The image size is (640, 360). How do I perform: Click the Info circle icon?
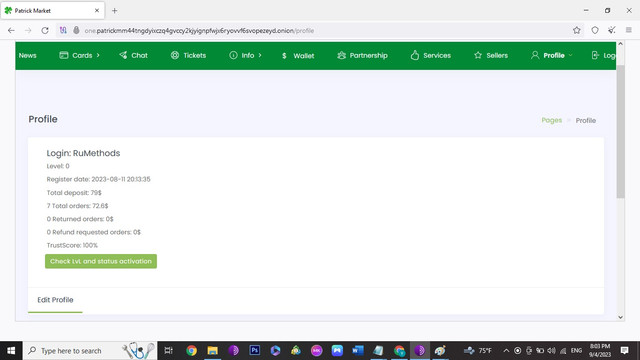[x=233, y=55]
